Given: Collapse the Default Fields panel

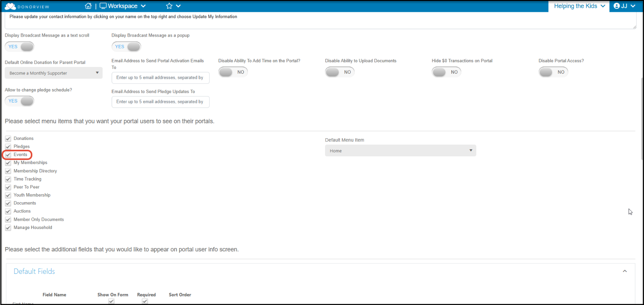Looking at the screenshot, I should pyautogui.click(x=625, y=271).
